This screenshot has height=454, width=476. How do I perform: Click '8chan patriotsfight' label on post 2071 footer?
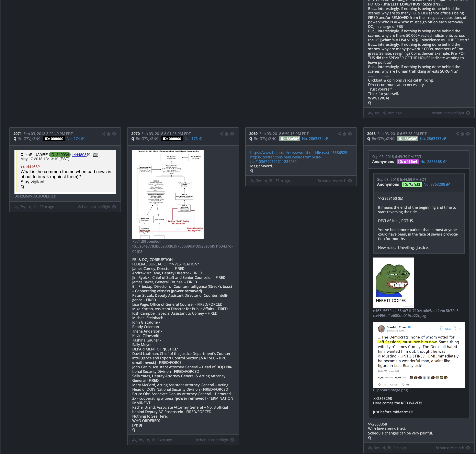tap(94, 207)
